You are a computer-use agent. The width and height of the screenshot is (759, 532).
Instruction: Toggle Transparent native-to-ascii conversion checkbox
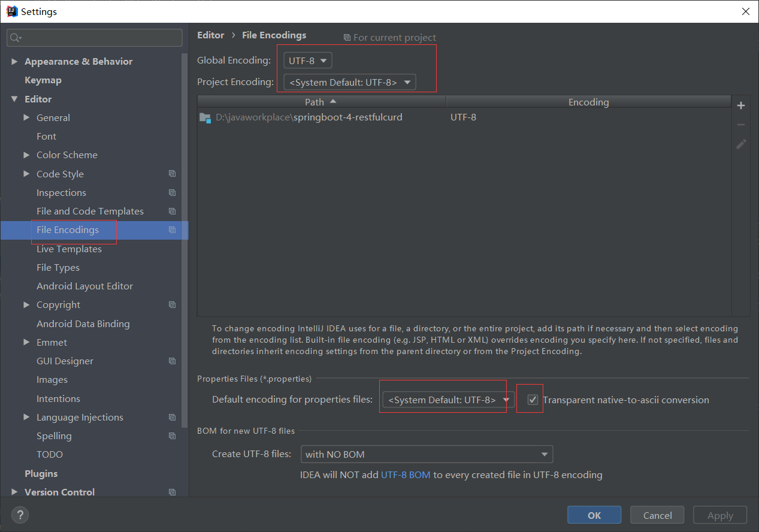pyautogui.click(x=533, y=400)
